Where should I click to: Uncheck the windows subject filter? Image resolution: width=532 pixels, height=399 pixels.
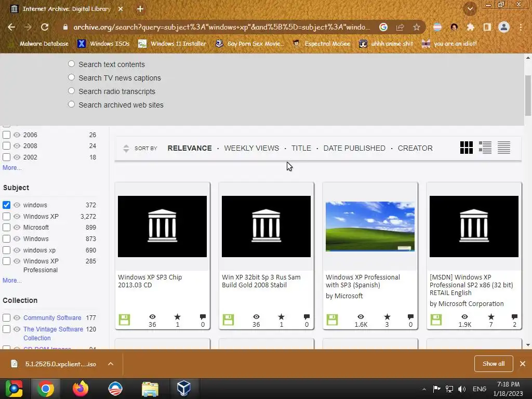(6, 205)
